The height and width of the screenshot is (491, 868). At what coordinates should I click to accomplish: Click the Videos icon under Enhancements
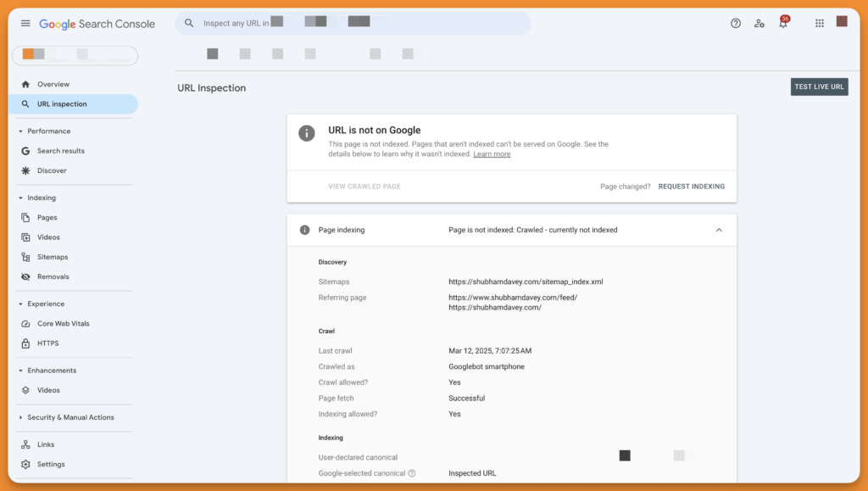coord(25,390)
